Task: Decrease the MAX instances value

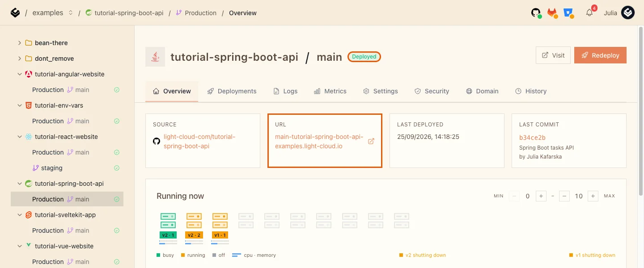Action: pos(564,196)
